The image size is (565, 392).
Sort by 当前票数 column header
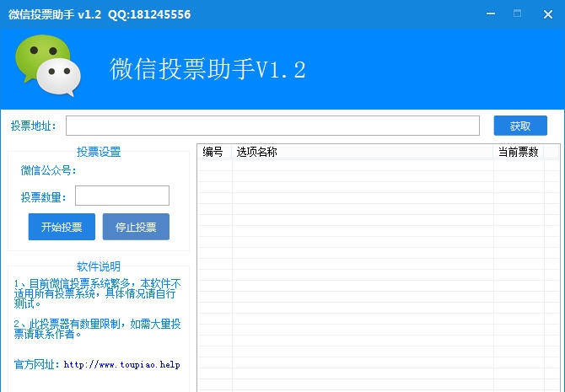(x=519, y=152)
